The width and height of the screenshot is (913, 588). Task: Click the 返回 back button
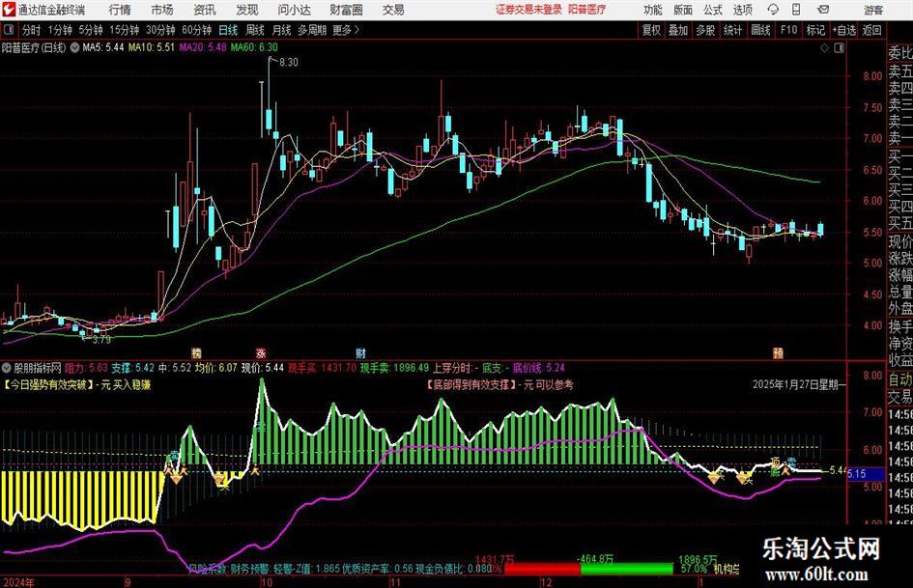(871, 30)
